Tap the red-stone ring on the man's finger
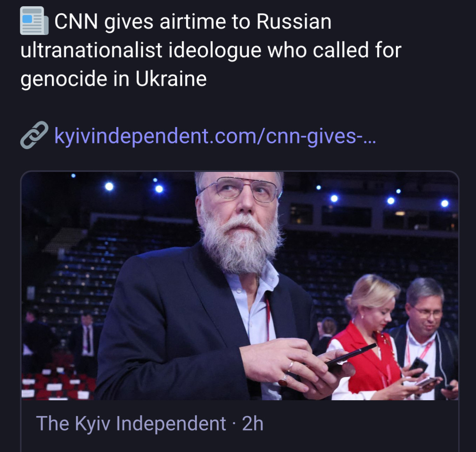Screen dimensions: 476x452 [284, 381]
